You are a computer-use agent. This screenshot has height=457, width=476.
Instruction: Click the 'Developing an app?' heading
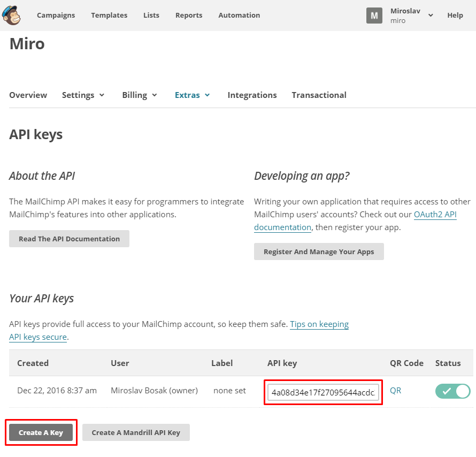tap(302, 176)
